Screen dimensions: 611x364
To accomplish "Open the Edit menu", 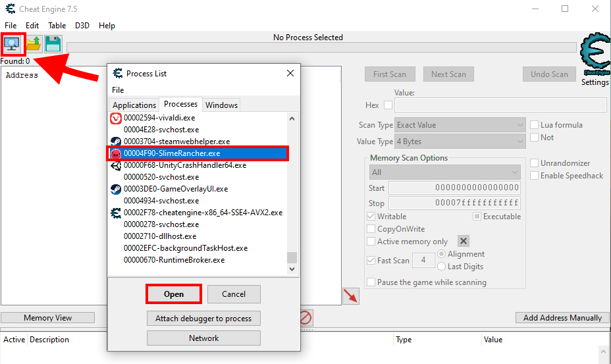I will (x=32, y=25).
